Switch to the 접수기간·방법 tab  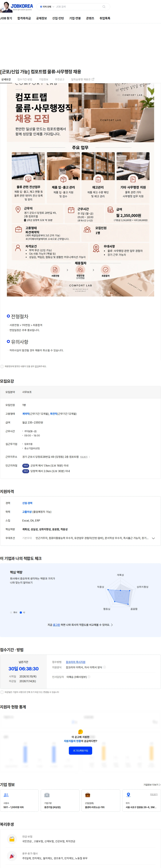[x=24, y=80]
